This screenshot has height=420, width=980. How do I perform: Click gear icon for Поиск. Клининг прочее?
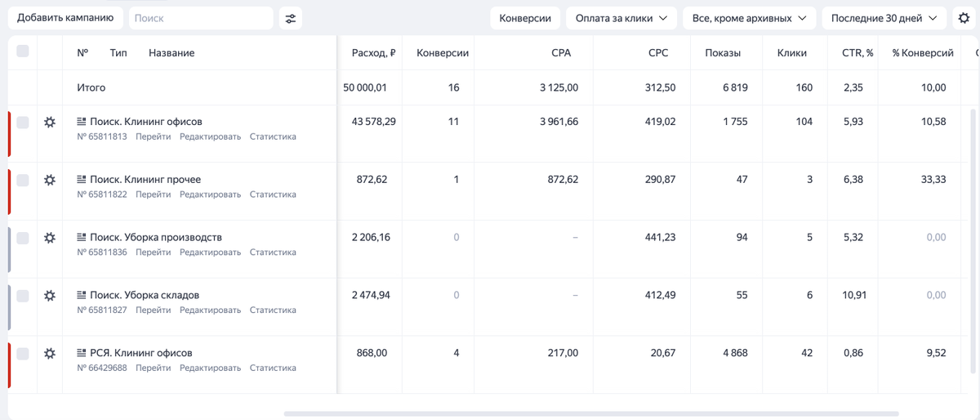(x=50, y=180)
